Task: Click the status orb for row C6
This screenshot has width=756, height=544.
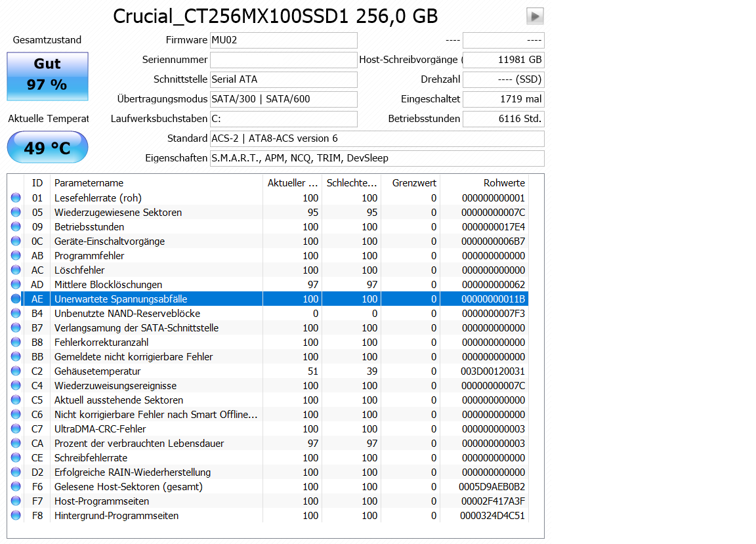Action: pyautogui.click(x=16, y=415)
